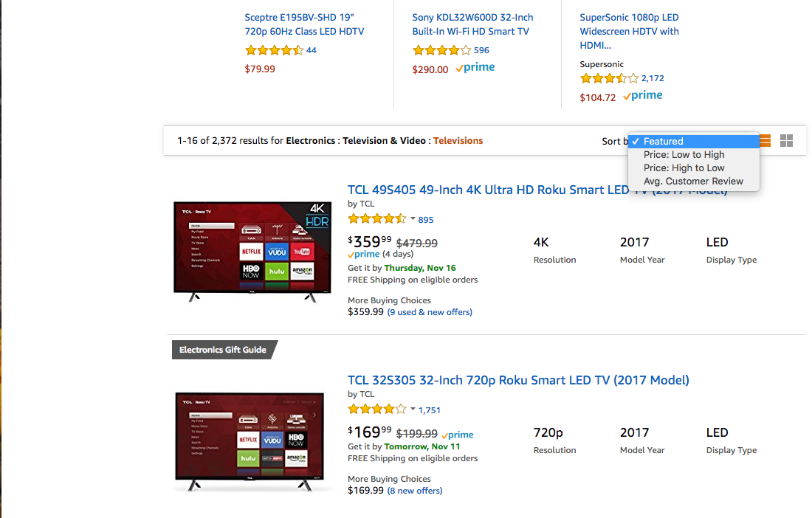Click the prime logo under TCL 49S405 price
The height and width of the screenshot is (518, 812).
point(362,253)
